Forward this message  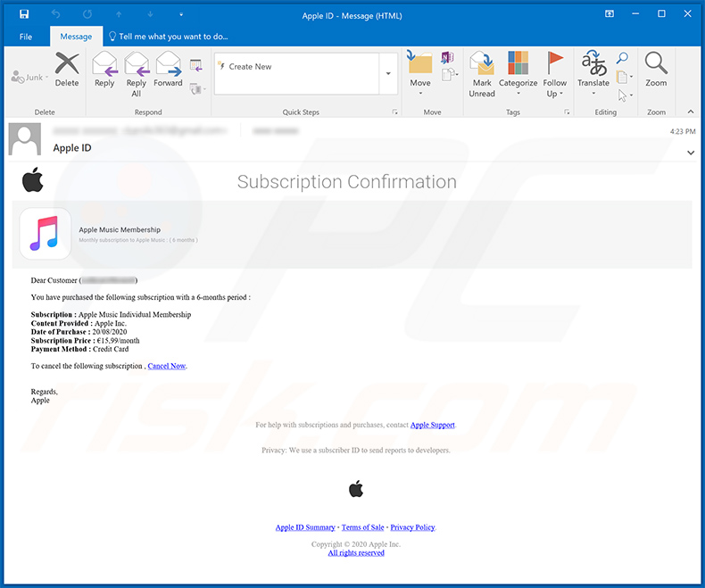pos(168,70)
